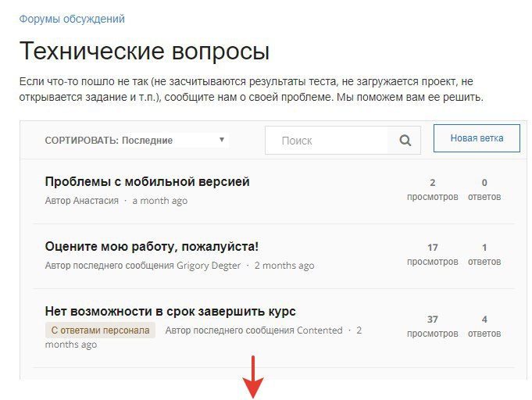Click the 2 просмотров count
The image size is (532, 400).
coord(433,189)
